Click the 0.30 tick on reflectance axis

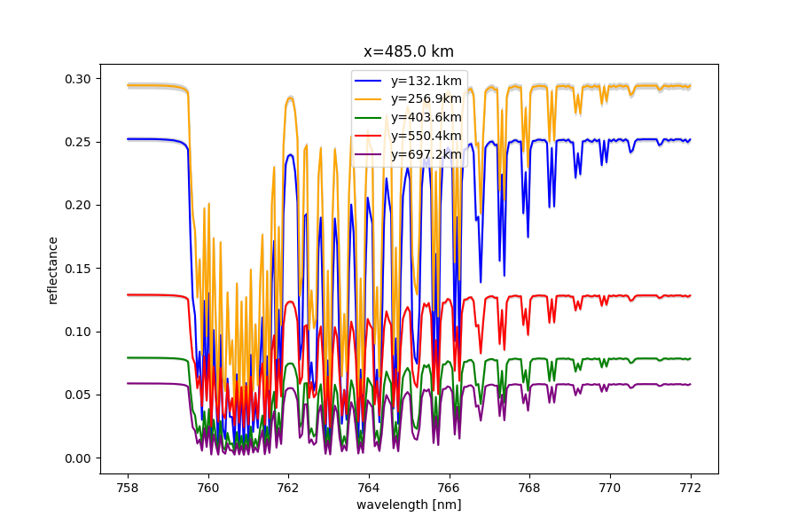click(x=78, y=79)
